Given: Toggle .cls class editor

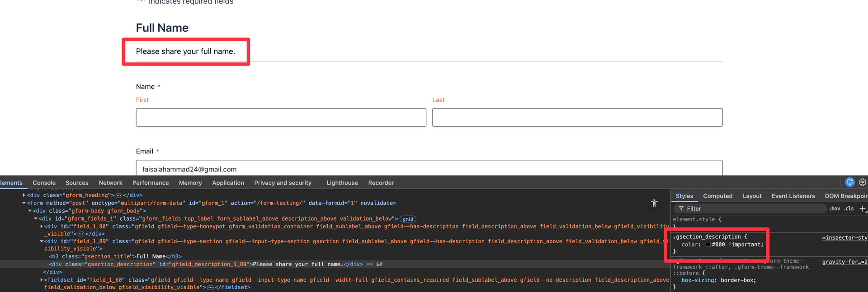Looking at the screenshot, I should tap(849, 209).
